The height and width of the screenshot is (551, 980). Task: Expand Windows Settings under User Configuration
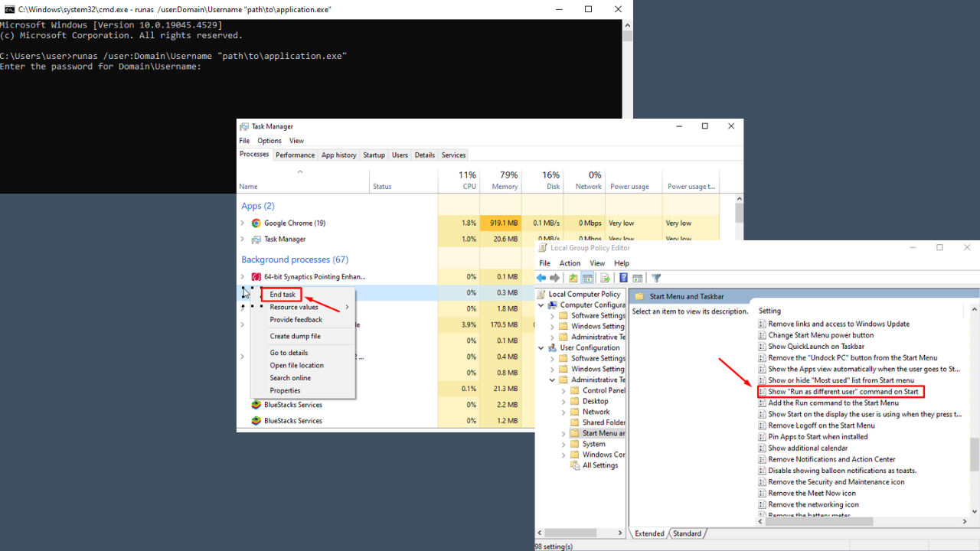pos(552,369)
